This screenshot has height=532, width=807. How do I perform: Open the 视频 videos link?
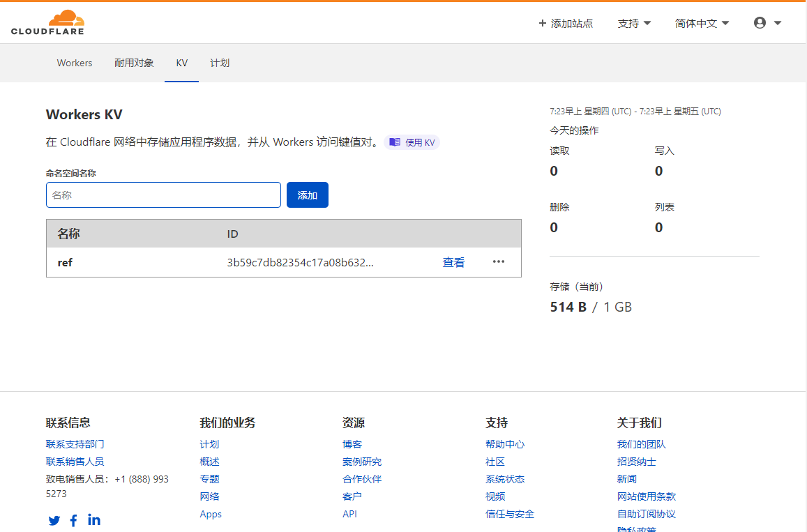[495, 496]
